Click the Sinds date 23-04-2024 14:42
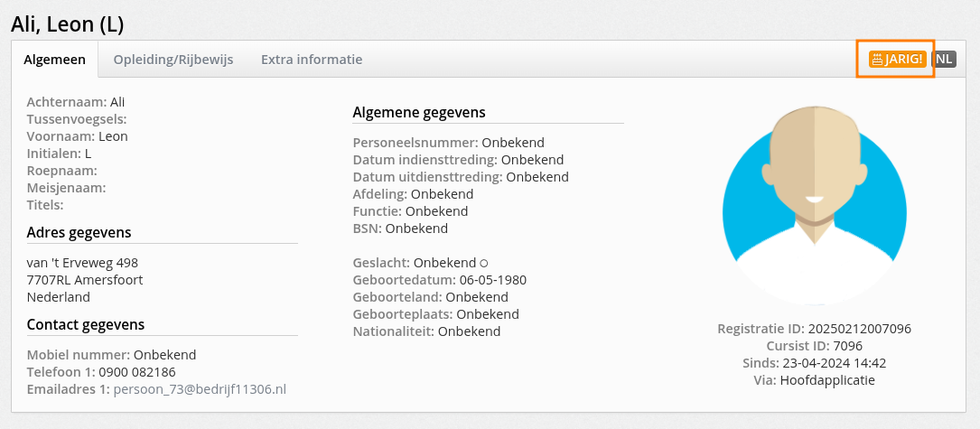 [x=835, y=363]
